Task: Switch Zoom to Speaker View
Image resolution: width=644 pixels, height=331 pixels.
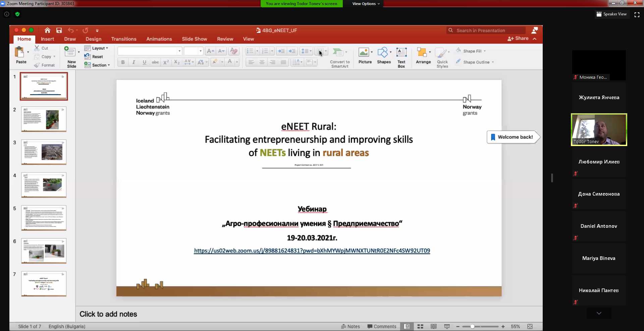Action: 611,14
